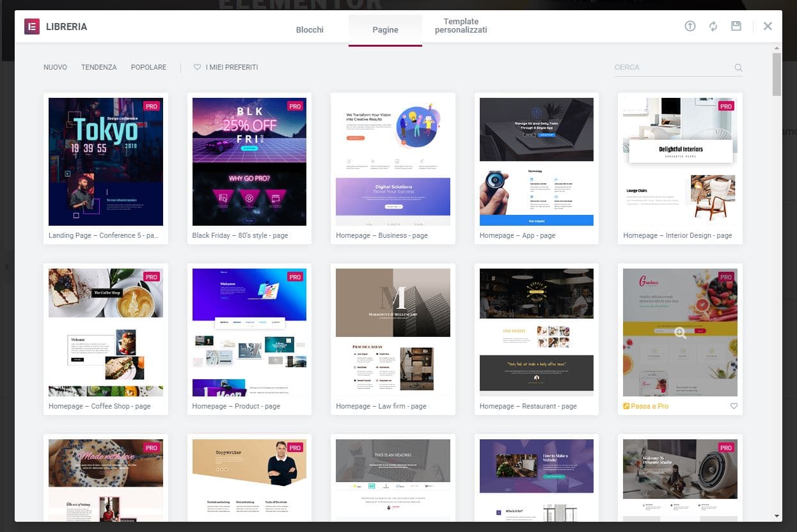Click the zoom preview magnifier on Goodness template

pyautogui.click(x=681, y=332)
